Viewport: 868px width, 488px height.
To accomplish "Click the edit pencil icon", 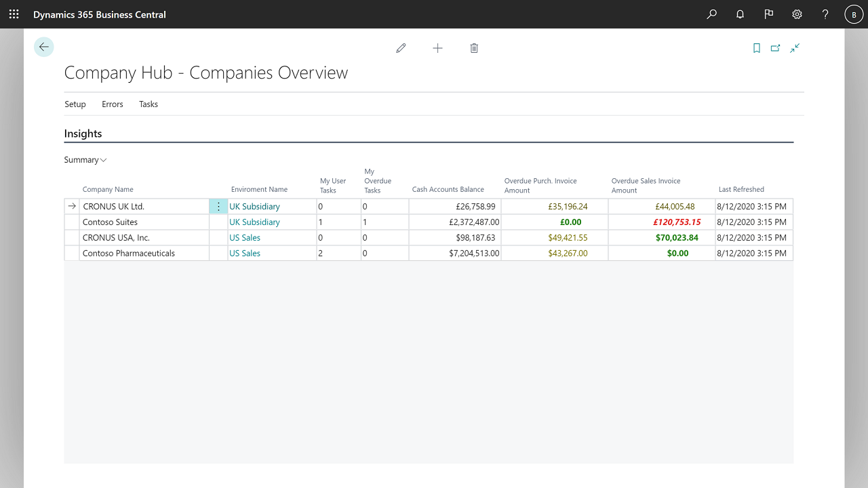I will coord(401,48).
